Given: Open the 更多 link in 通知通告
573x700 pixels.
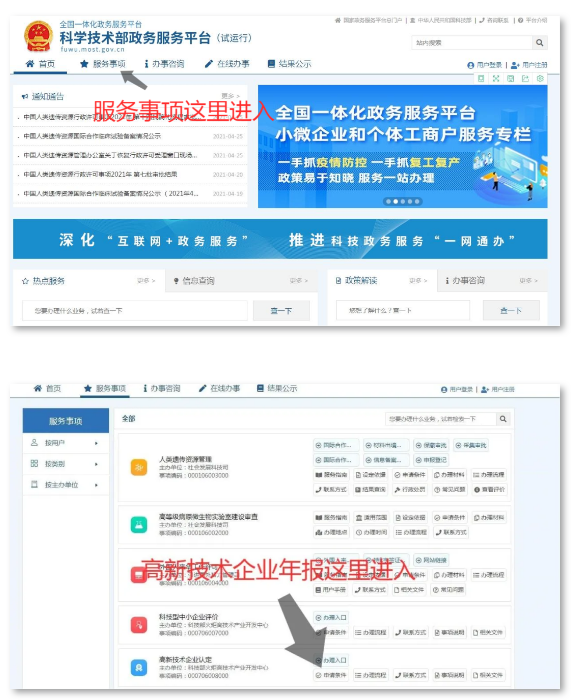Looking at the screenshot, I should click(230, 96).
